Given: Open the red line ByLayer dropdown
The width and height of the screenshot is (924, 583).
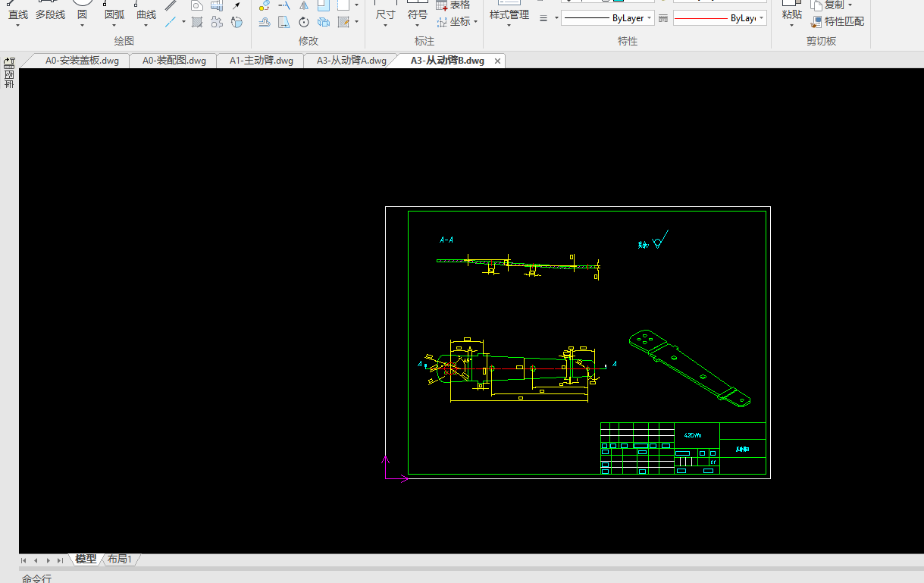Looking at the screenshot, I should pos(719,18).
